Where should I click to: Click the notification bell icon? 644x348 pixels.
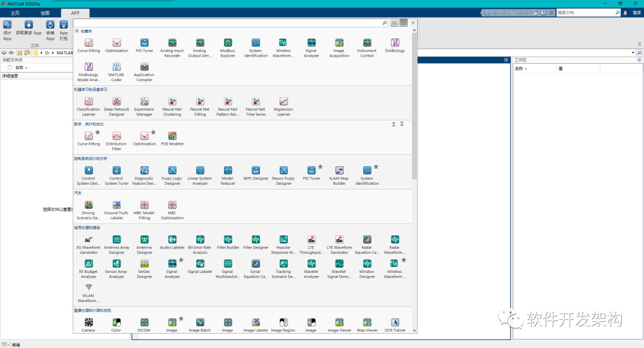(625, 13)
